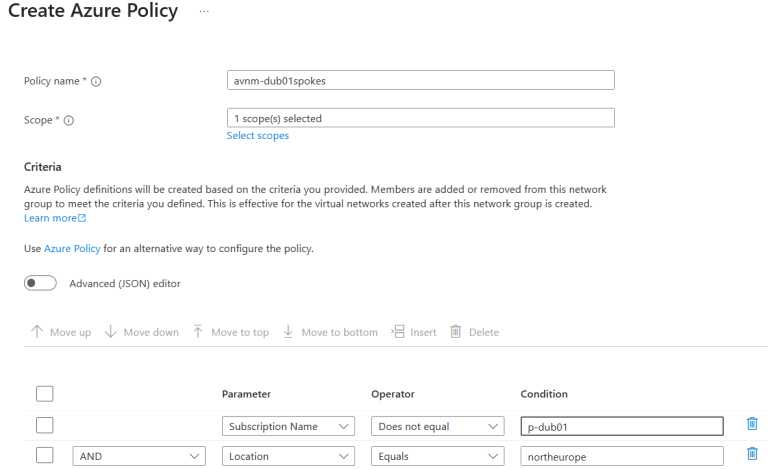
Task: Show info tooltip for Policy name
Action: coord(96,82)
